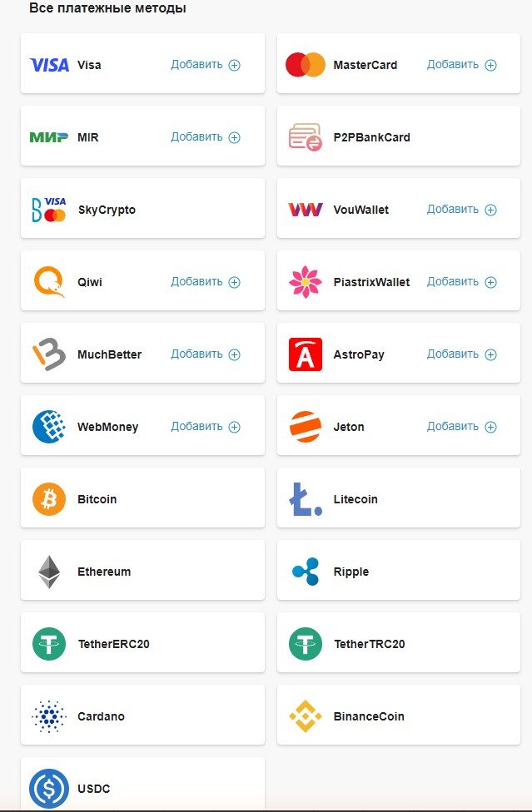Screen dimensions: 532x812
Task: Click the AstroPay red logo
Action: tap(305, 354)
